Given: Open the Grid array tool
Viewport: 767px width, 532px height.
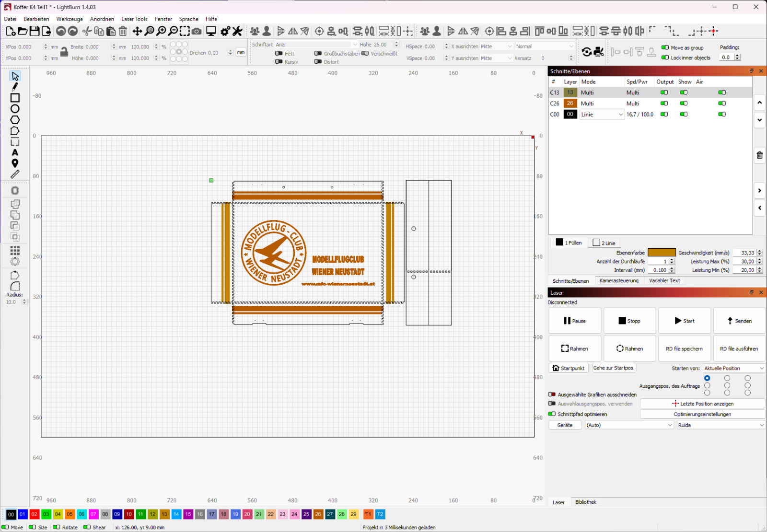Looking at the screenshot, I should click(15, 250).
